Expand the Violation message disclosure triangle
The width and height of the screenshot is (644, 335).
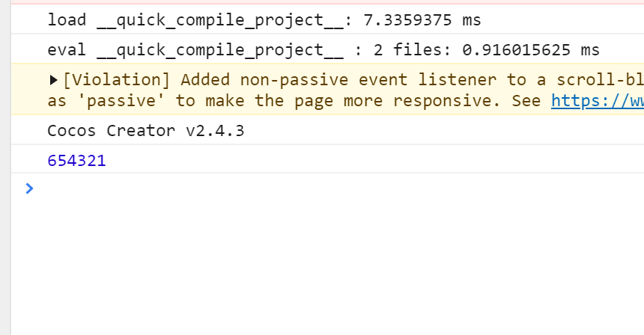point(53,79)
